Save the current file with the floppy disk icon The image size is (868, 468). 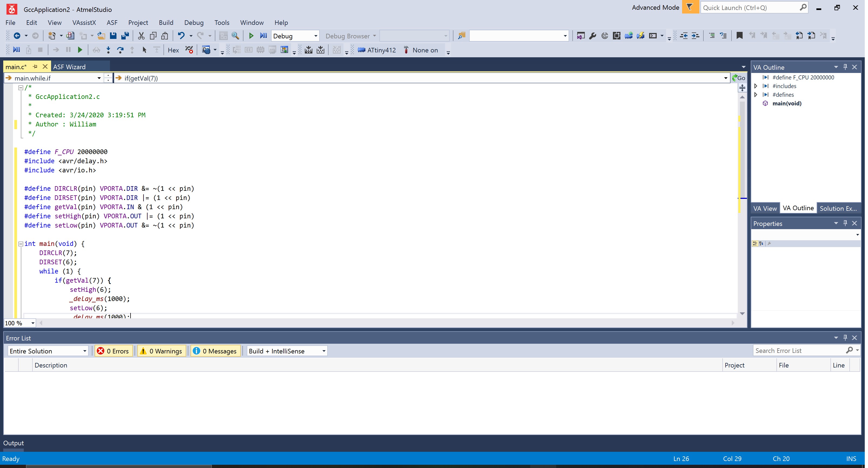tap(113, 35)
